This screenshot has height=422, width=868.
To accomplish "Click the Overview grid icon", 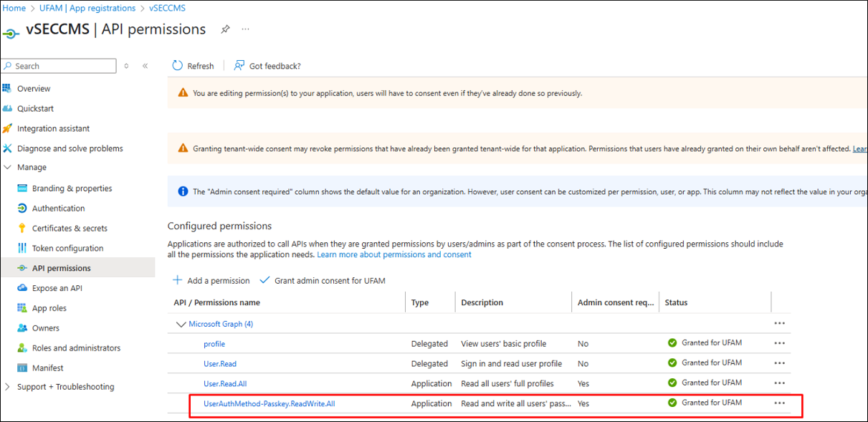I will pos(7,88).
